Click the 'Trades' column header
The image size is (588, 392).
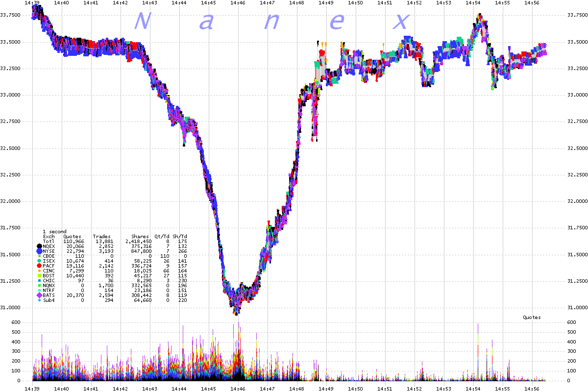101,237
